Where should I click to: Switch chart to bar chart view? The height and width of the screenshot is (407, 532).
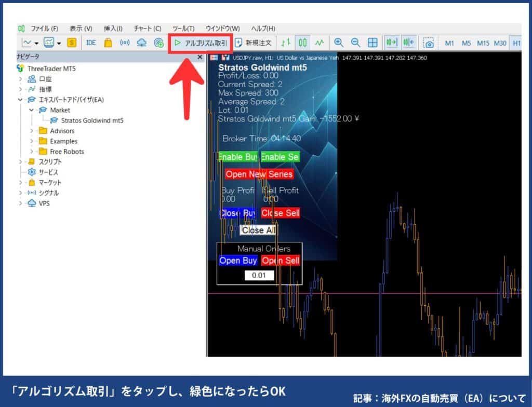(x=286, y=43)
